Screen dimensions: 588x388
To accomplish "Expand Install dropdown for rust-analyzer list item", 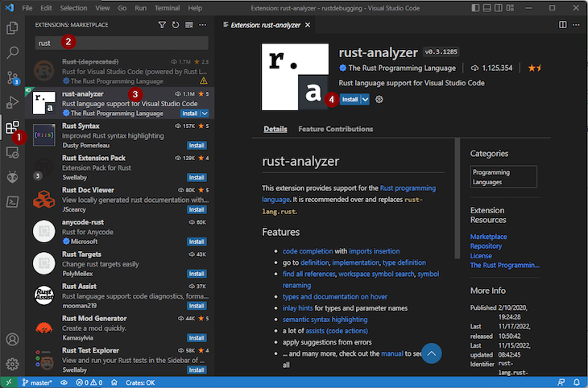I will [205, 114].
